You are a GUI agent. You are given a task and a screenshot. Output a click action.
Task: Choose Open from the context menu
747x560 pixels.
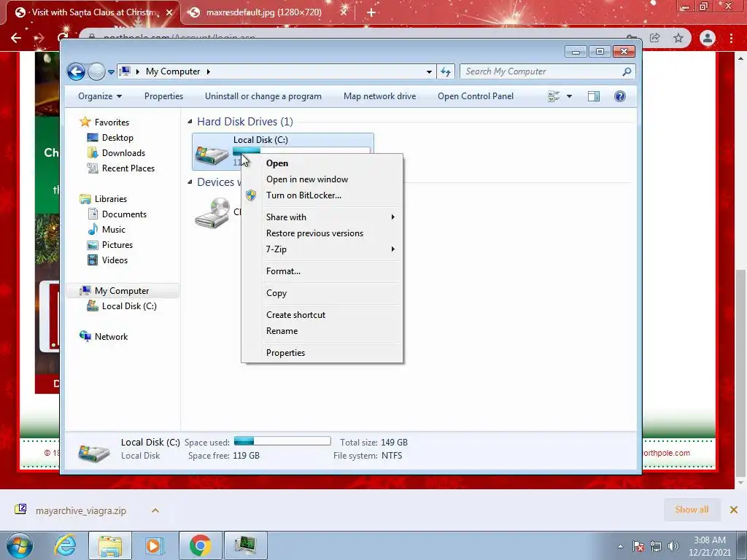click(x=276, y=163)
